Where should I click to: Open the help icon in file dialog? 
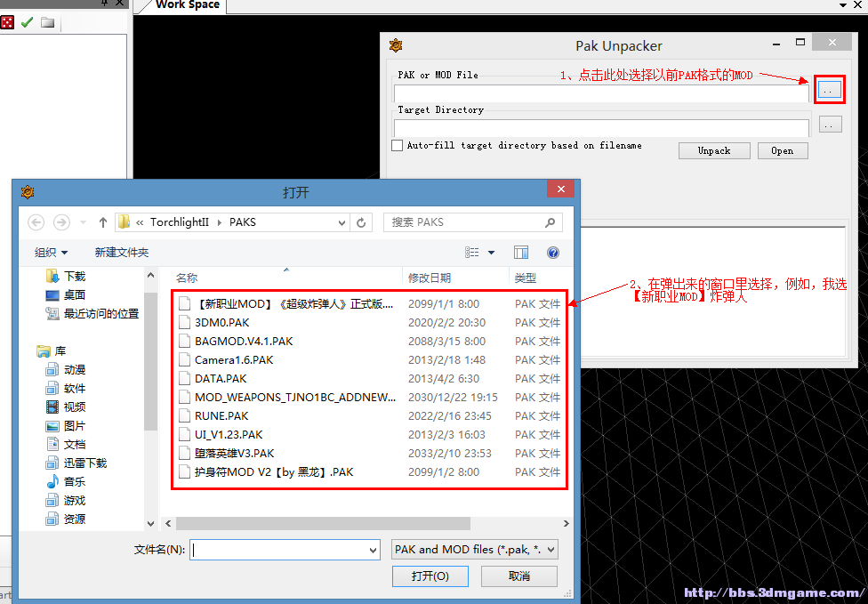552,253
